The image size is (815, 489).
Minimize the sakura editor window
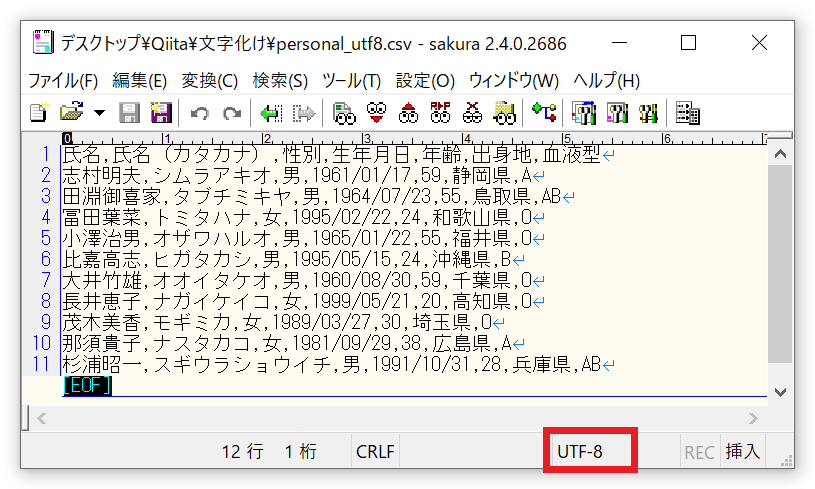pyautogui.click(x=619, y=43)
